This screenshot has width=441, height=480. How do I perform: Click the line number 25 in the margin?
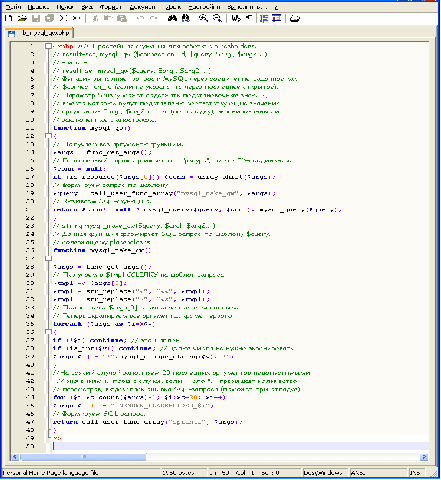point(30,242)
